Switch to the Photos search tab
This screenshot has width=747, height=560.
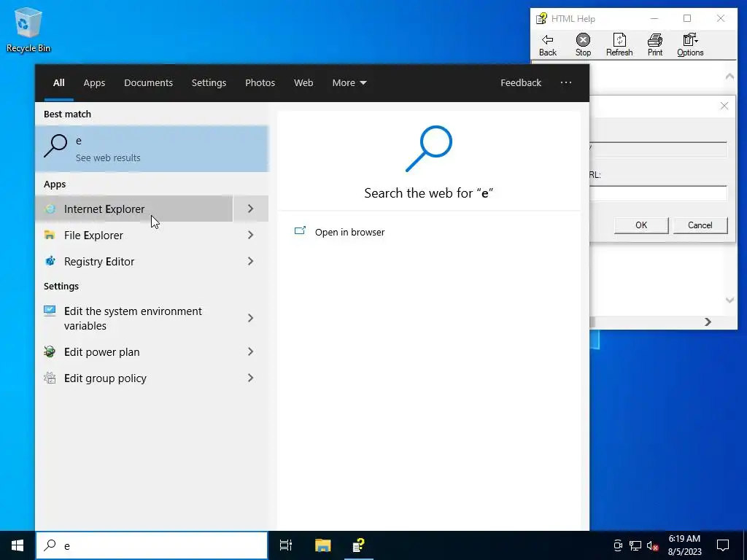pos(260,82)
